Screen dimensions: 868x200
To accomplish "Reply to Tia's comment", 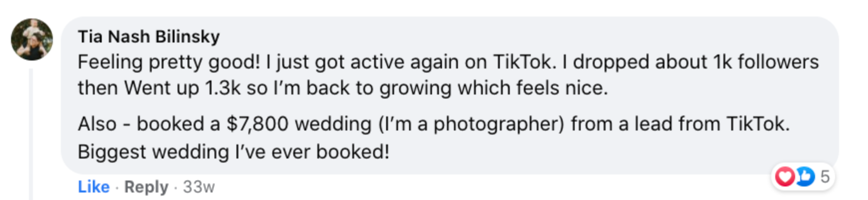I will [146, 186].
